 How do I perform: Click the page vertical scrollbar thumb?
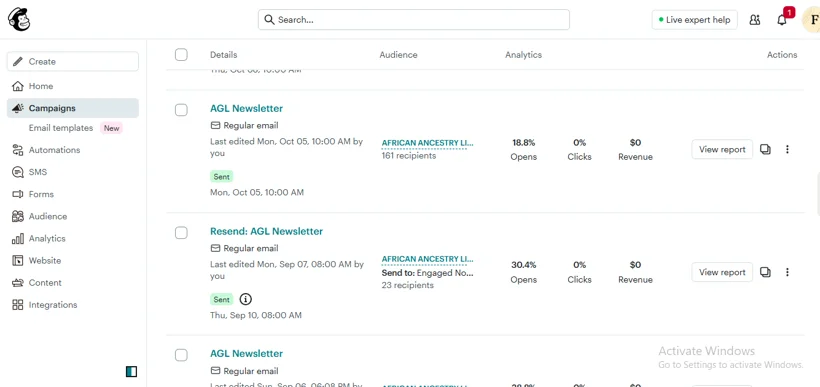[818, 194]
